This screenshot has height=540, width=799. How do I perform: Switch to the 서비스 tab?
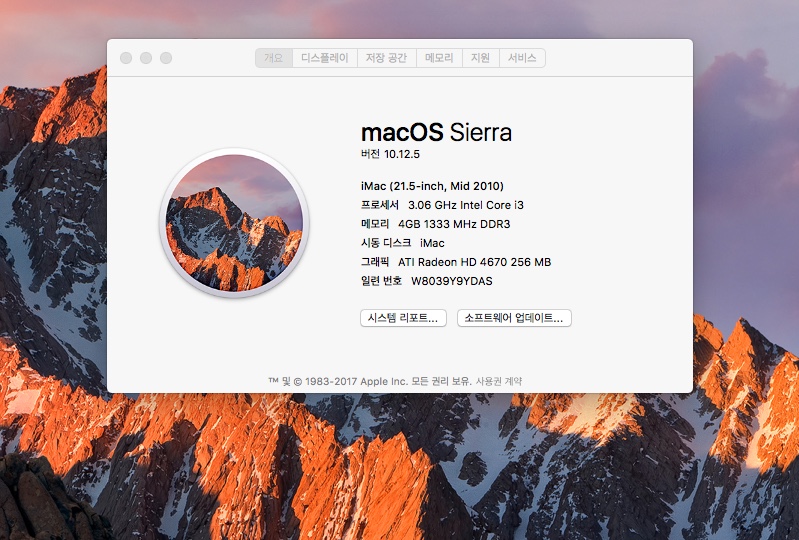coord(522,58)
